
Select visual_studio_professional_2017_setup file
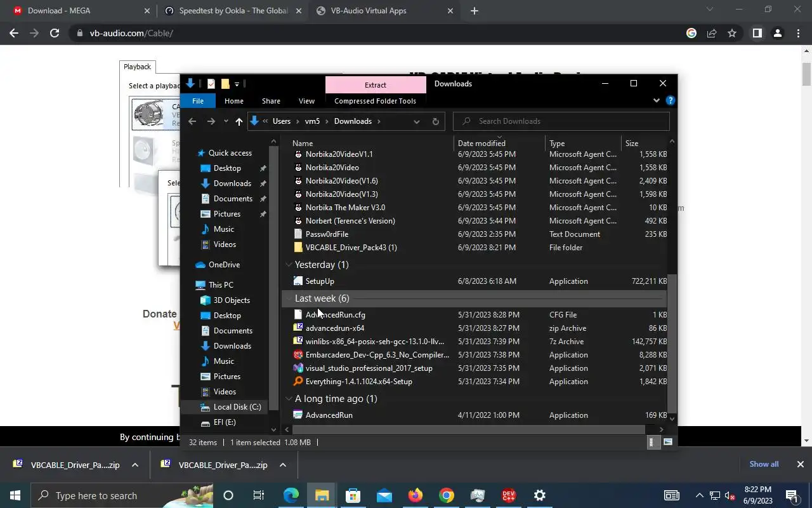click(x=369, y=368)
